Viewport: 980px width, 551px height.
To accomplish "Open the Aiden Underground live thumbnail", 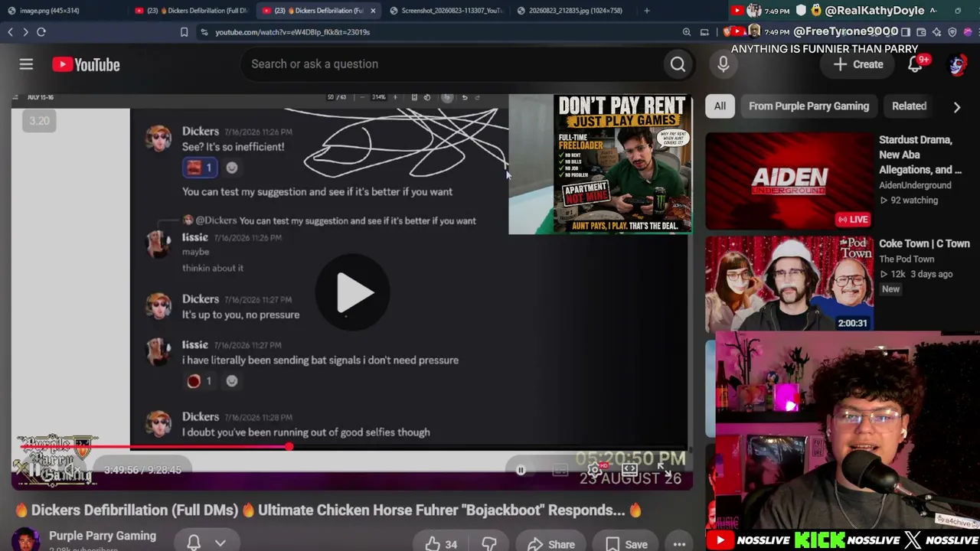I will point(789,181).
